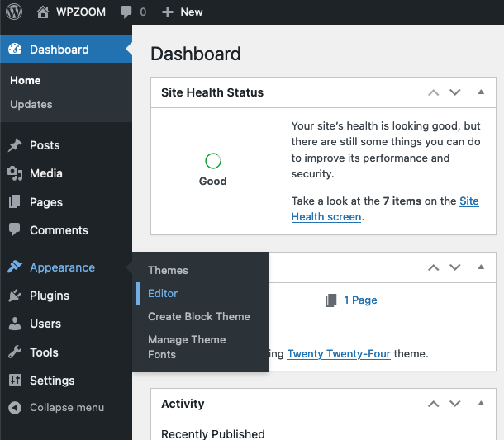Click the Site Health Status heading
Screen dimensions: 504x440
click(x=212, y=92)
